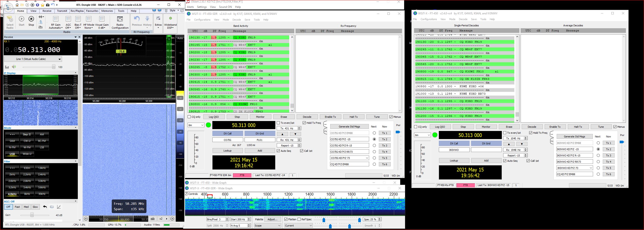Click the camera screenshot icon in title bar
This screenshot has height=230, width=644.
pos(48,5)
